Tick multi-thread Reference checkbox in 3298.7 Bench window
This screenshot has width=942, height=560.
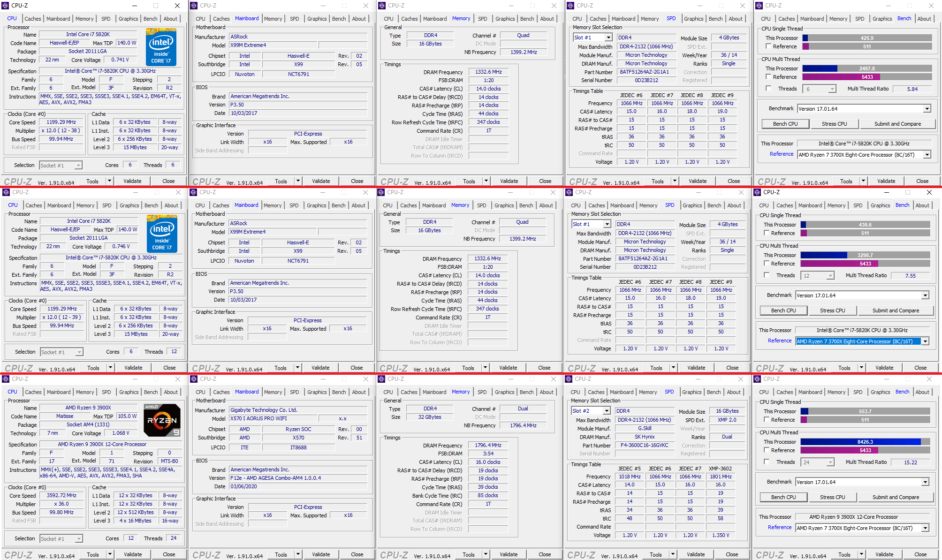point(767,264)
